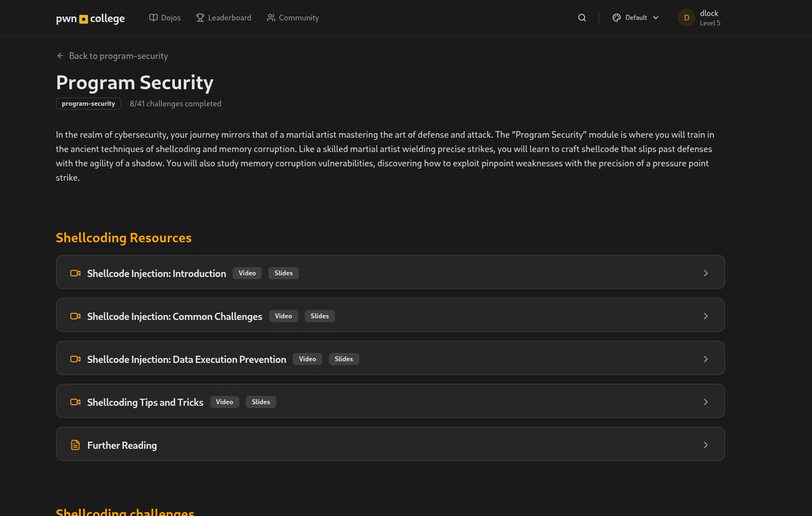This screenshot has height=516, width=812.
Task: Click video icon beside Shellcoding Tips and Tricks
Action: tap(75, 402)
